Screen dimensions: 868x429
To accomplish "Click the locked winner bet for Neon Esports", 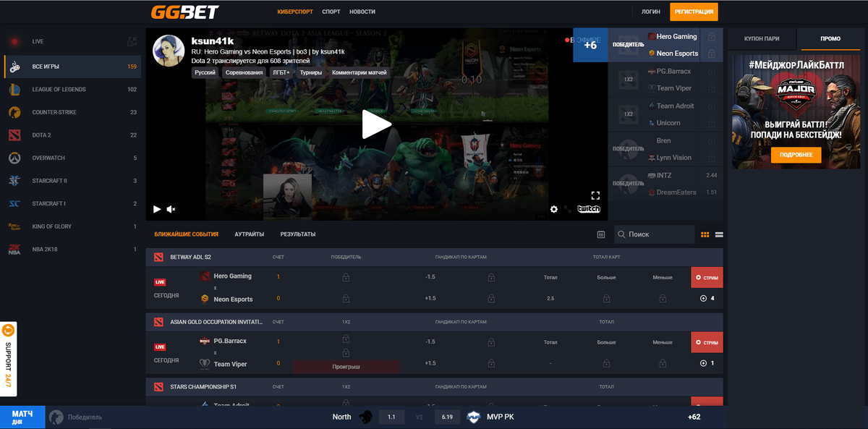I will [x=346, y=299].
